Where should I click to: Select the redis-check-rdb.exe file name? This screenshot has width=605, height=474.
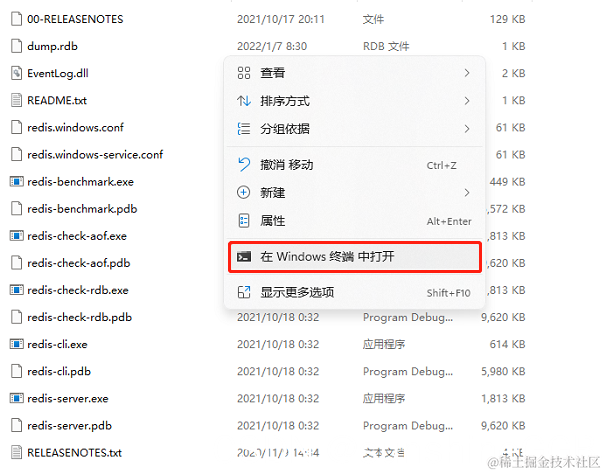(x=78, y=290)
